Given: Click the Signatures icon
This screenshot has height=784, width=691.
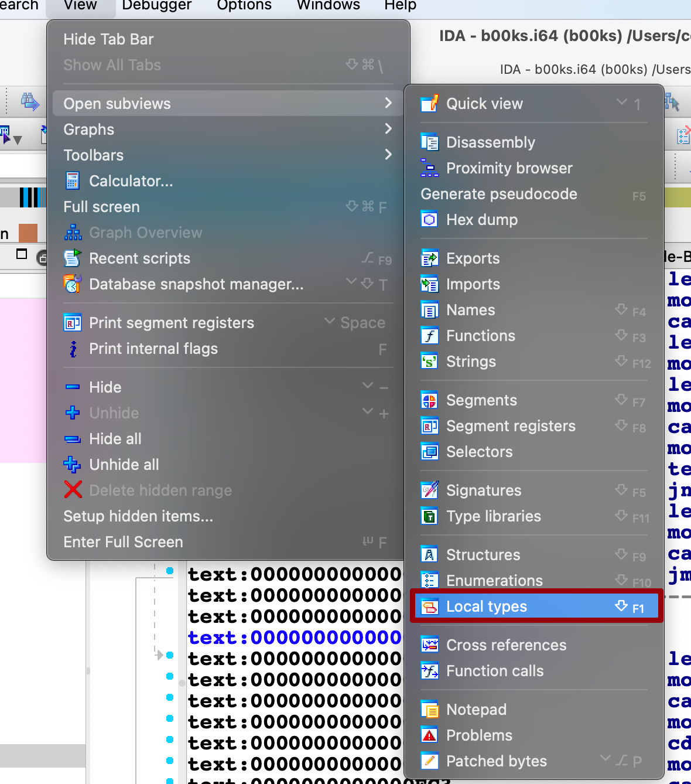Looking at the screenshot, I should coord(429,490).
